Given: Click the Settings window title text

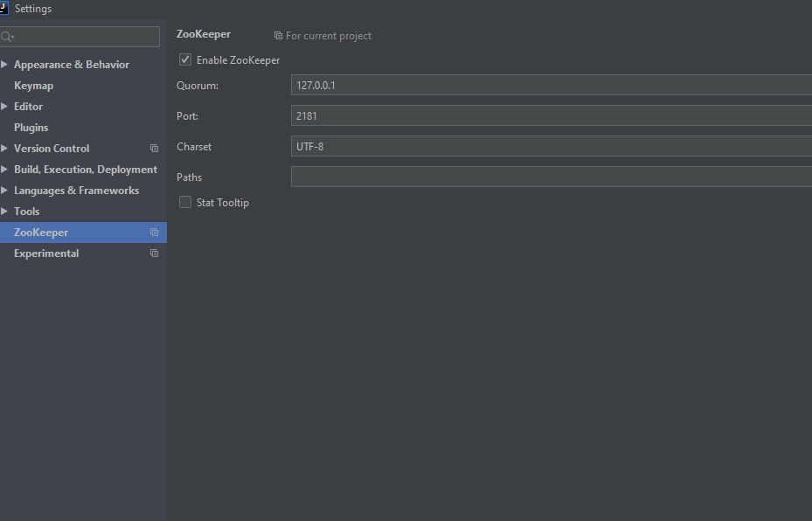Looking at the screenshot, I should pos(33,9).
